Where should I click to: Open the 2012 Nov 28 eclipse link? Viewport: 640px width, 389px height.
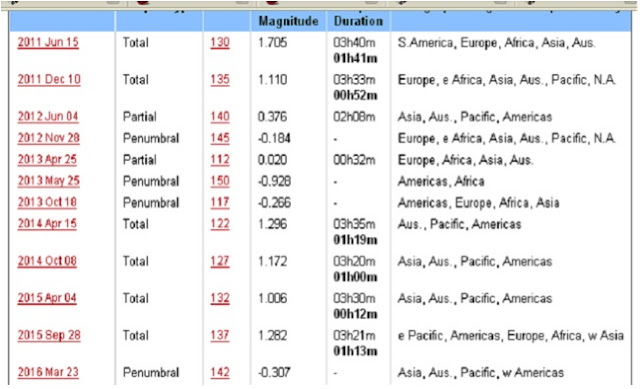tap(49, 138)
